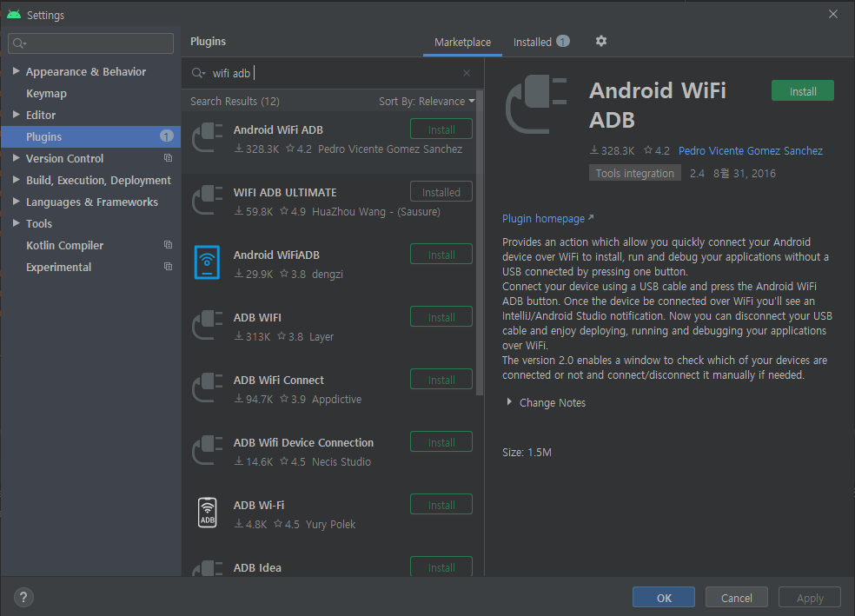Open the Plugin homepage link

click(547, 219)
